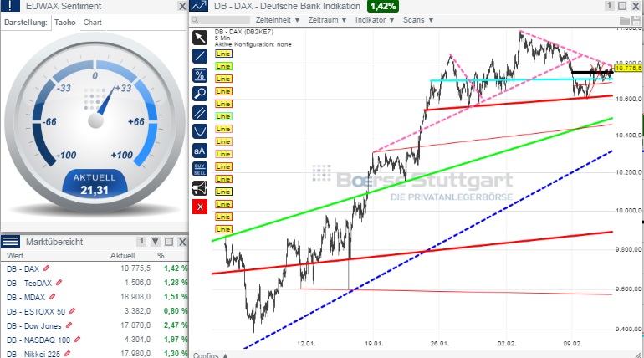Open the Zeiteinheit dropdown menu
Image resolution: width=644 pixels, height=358 pixels.
click(x=278, y=20)
